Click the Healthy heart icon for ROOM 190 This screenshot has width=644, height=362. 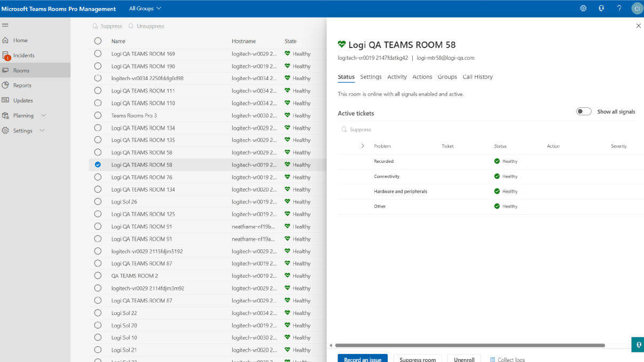click(x=287, y=66)
